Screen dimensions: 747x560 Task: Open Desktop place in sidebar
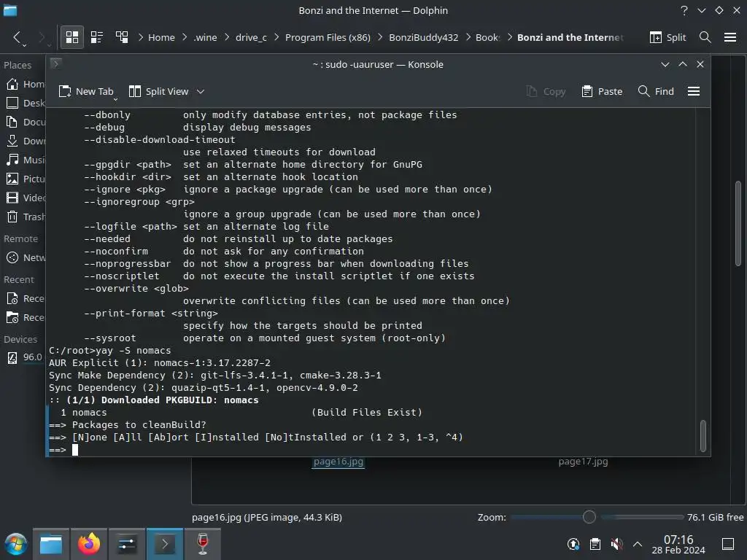(25, 103)
